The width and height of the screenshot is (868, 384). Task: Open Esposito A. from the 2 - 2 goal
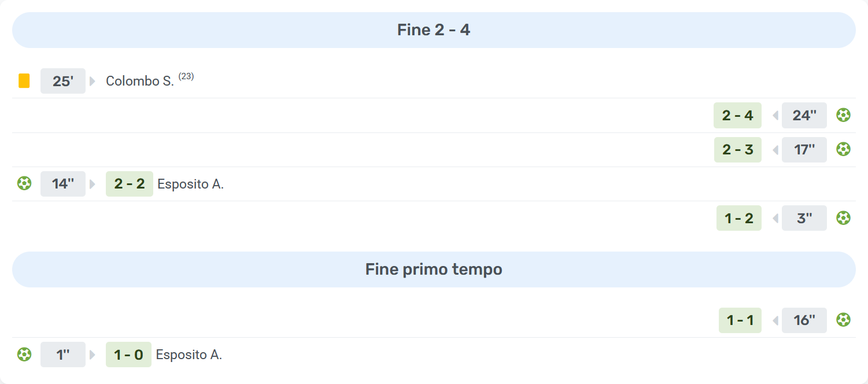pos(190,184)
